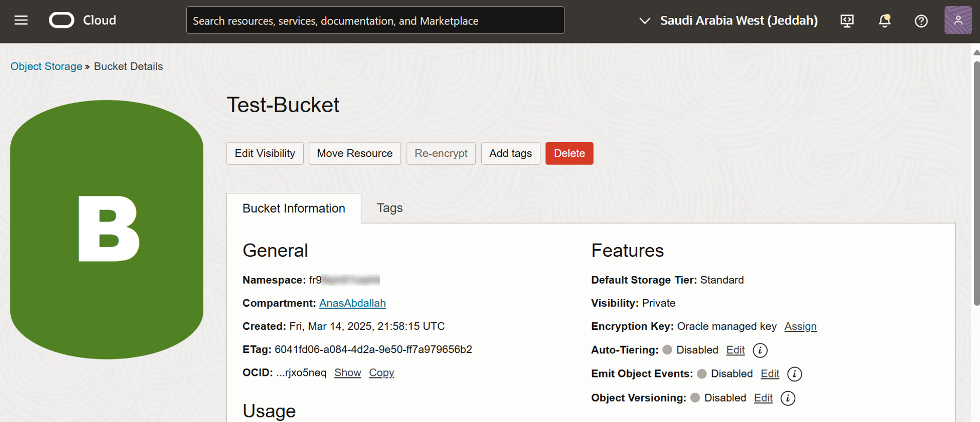Click the red Delete button

(x=569, y=153)
